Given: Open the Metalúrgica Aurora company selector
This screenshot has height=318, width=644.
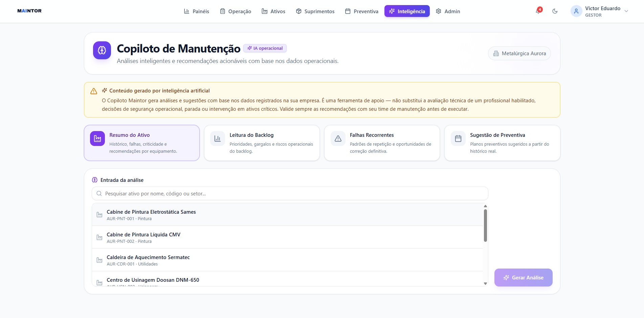Looking at the screenshot, I should click(519, 54).
